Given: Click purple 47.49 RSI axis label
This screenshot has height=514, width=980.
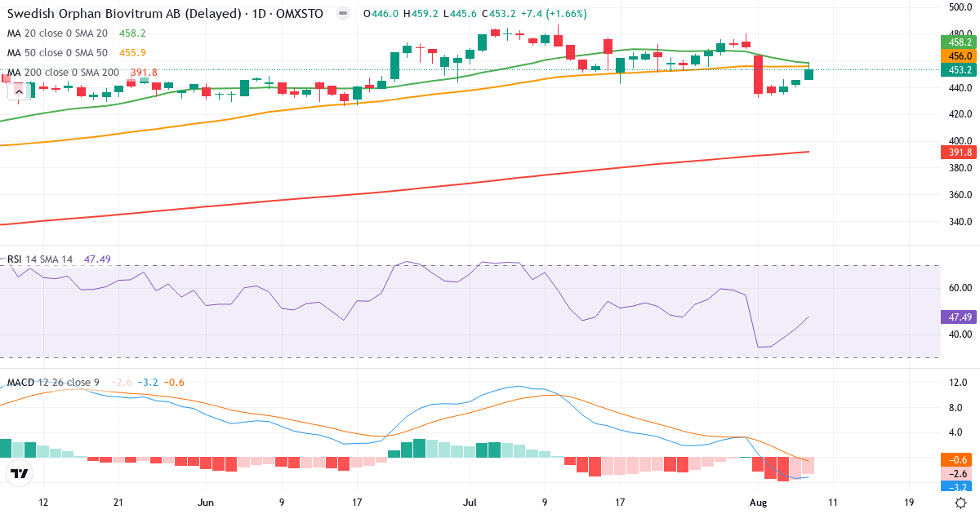Looking at the screenshot, I should click(x=960, y=317).
